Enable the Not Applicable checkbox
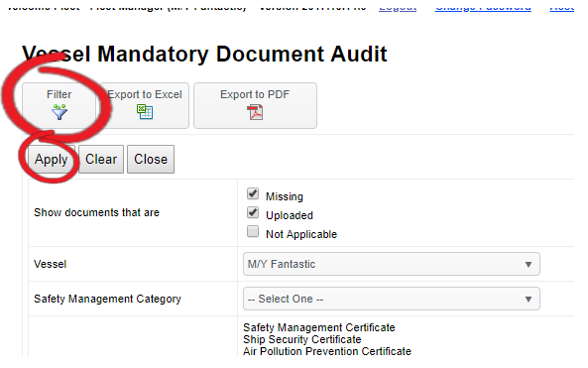 (x=253, y=231)
